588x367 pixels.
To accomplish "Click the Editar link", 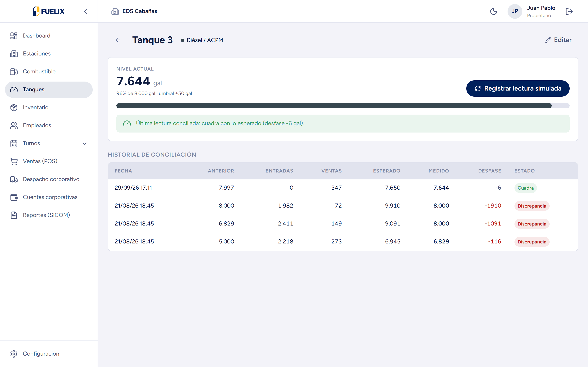I will coord(558,40).
